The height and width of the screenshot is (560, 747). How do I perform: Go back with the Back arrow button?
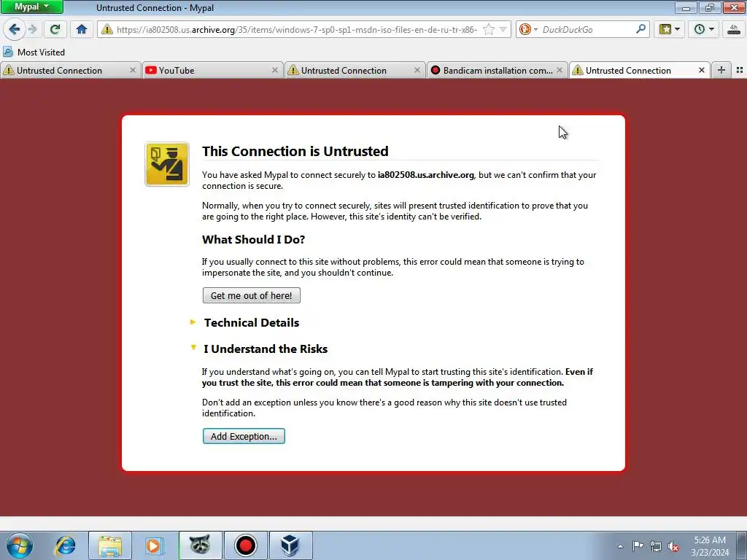pyautogui.click(x=15, y=29)
